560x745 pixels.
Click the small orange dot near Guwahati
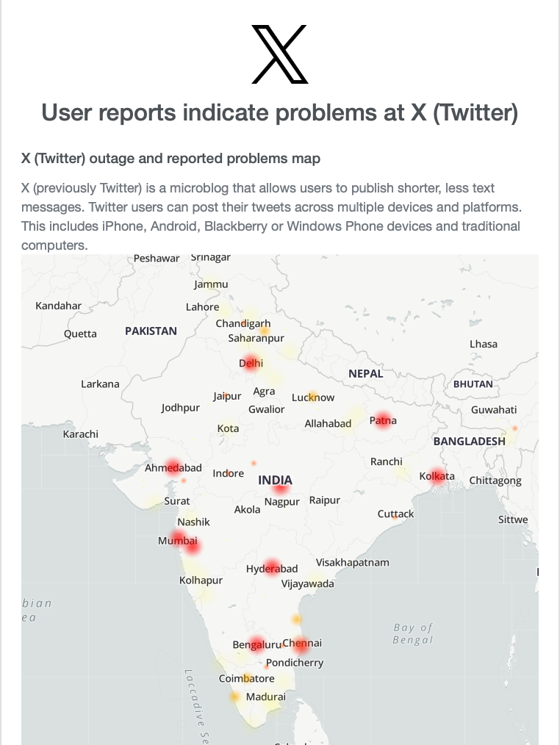point(514,428)
